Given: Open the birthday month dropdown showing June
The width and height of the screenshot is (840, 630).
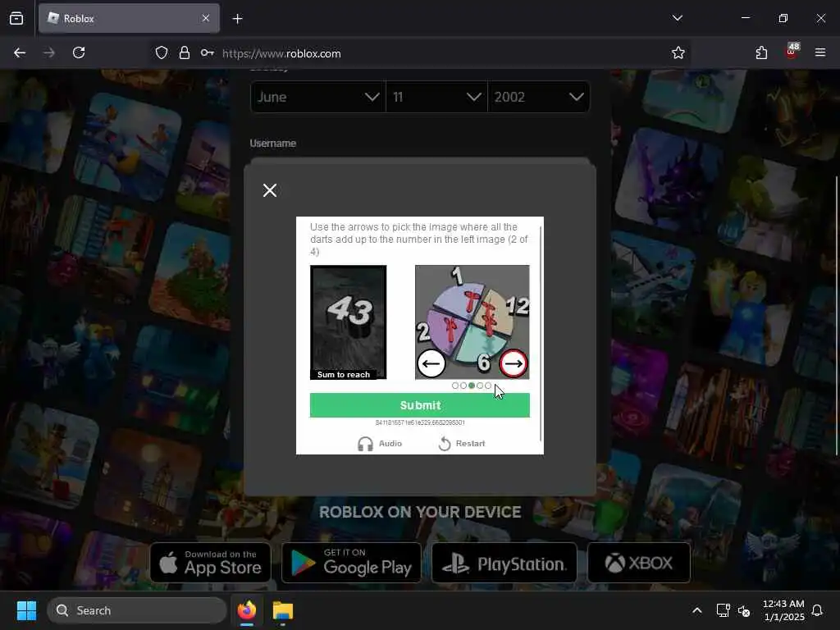Looking at the screenshot, I should pyautogui.click(x=317, y=97).
